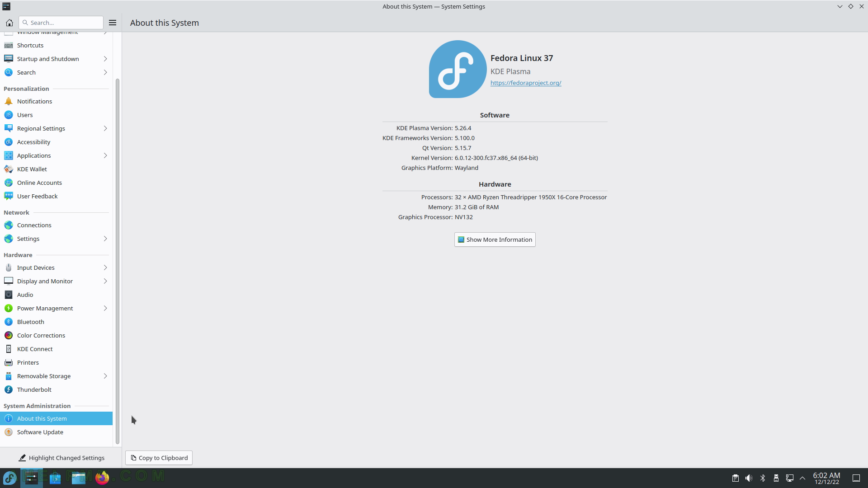
Task: Open the sidebar hamburger menu
Action: 113,23
